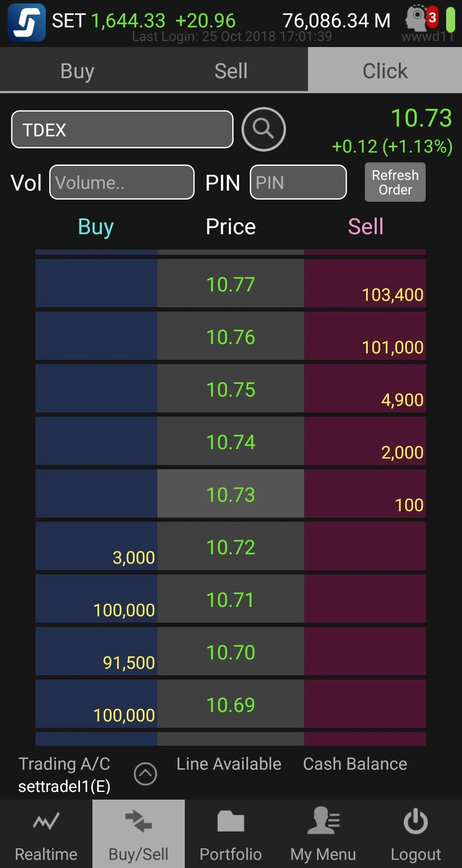Tap the sell cell showing 103,400

click(x=365, y=283)
